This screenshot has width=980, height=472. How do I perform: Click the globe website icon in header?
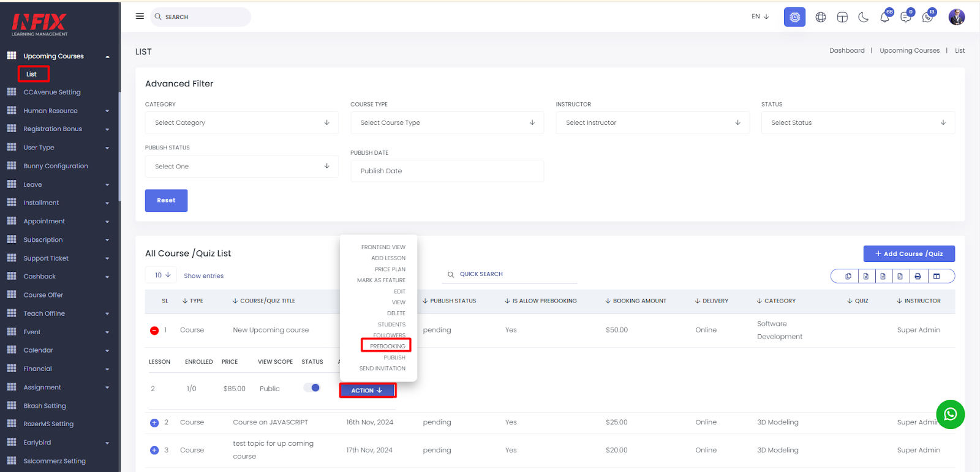pos(821,17)
